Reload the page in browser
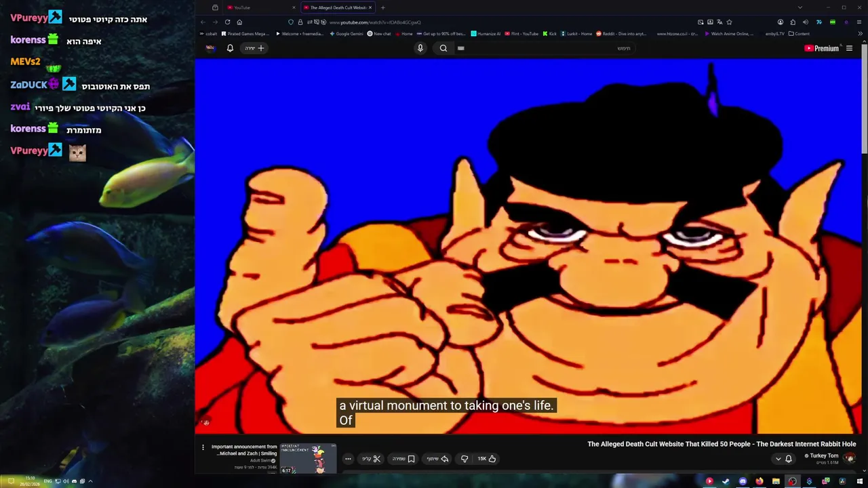This screenshot has height=488, width=868. click(227, 22)
